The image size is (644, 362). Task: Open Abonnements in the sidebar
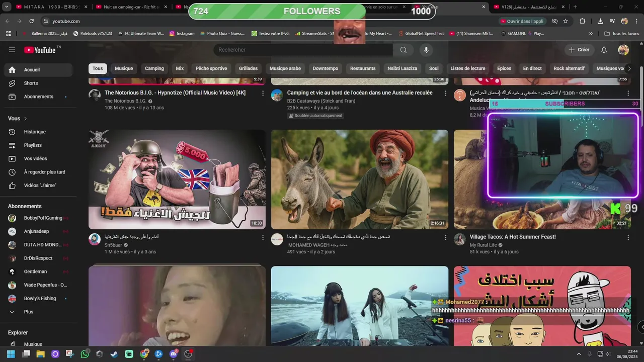[38, 97]
